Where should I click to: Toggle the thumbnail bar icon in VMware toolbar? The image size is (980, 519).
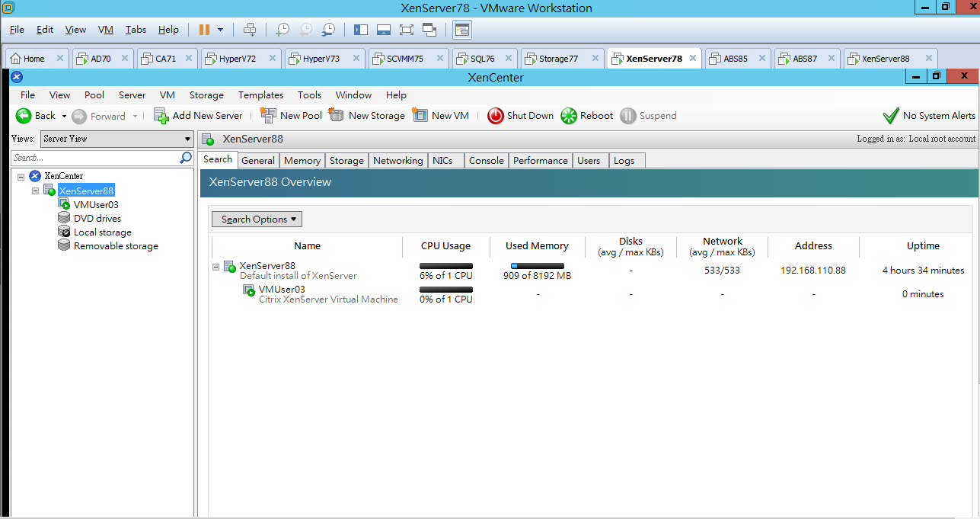point(384,30)
